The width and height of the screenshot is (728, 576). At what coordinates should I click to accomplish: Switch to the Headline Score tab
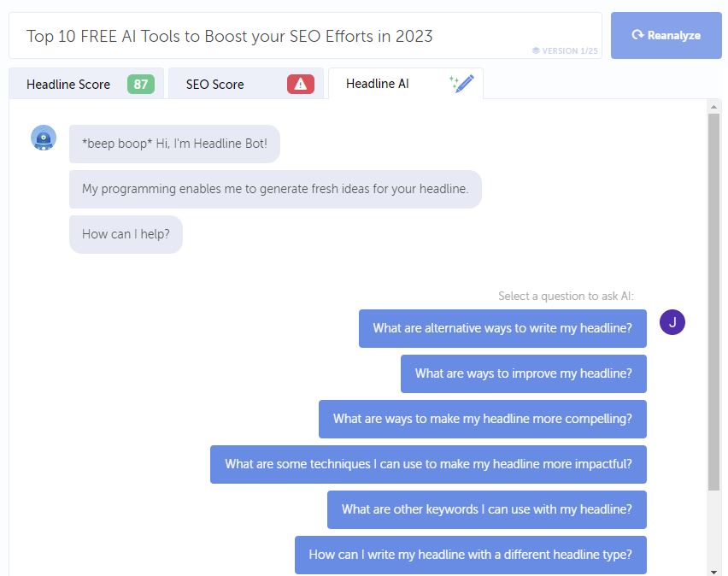point(86,84)
